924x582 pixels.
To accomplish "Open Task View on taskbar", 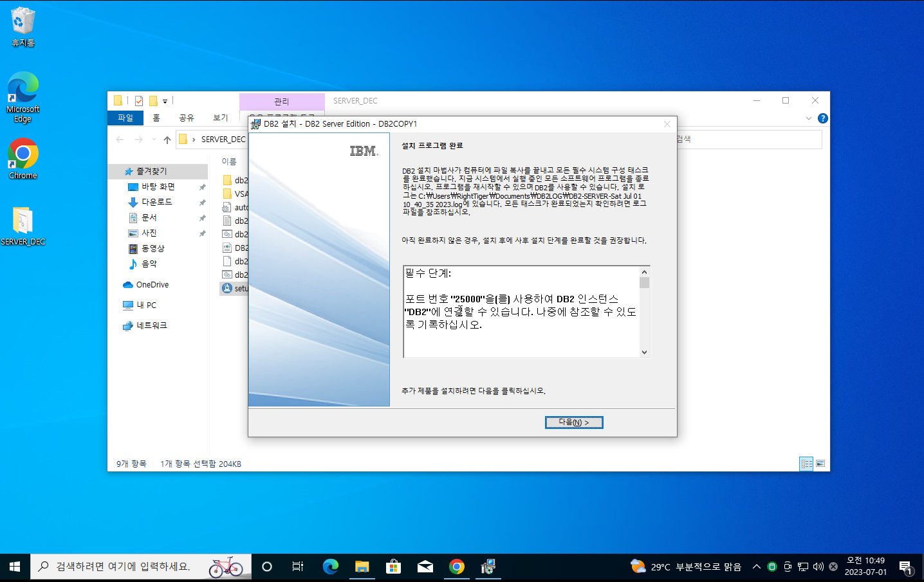I will tap(298, 567).
